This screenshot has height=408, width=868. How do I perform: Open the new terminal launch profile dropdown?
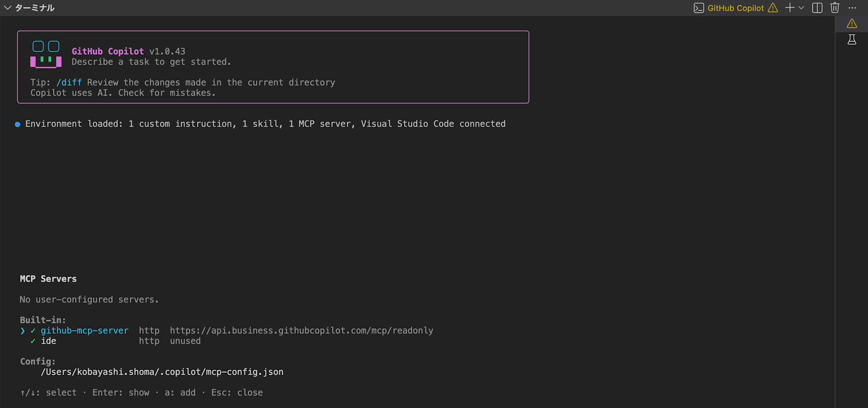(x=801, y=8)
